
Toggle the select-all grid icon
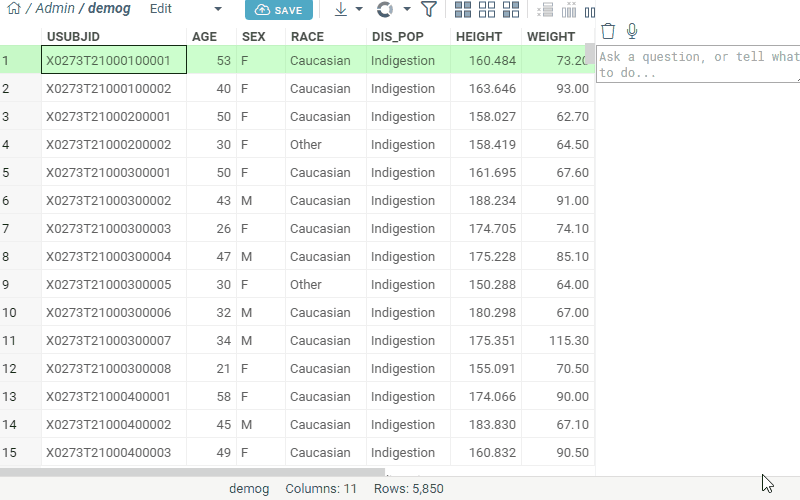pos(464,10)
